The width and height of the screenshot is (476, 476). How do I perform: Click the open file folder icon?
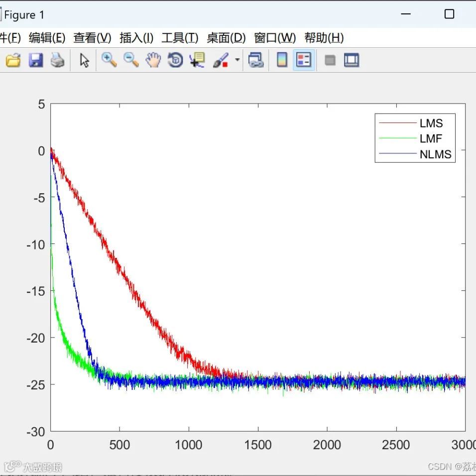[13, 61]
